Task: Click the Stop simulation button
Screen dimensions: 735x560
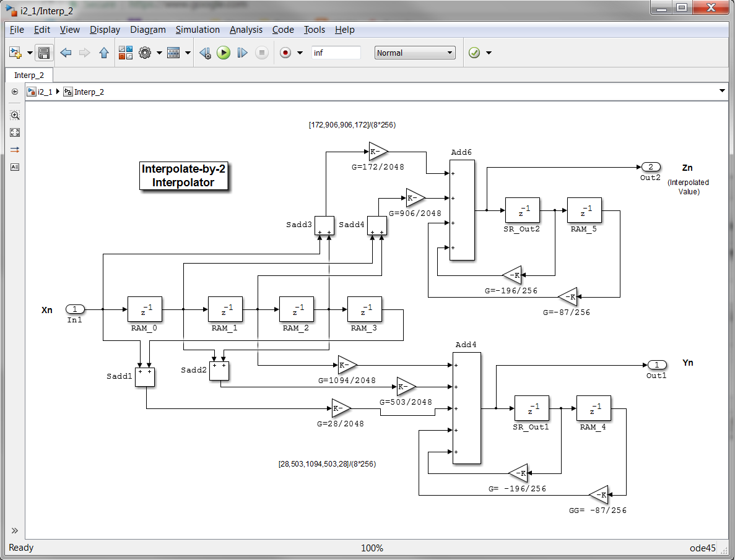Action: [262, 53]
